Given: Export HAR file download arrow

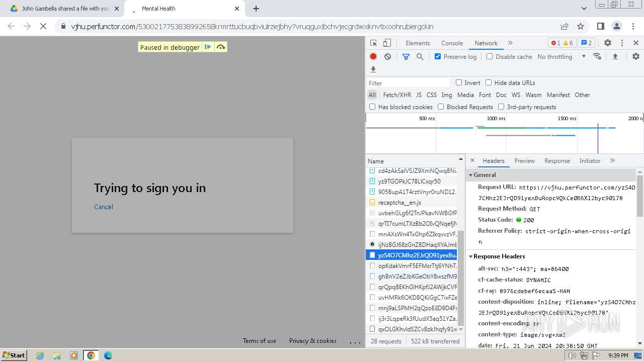Looking at the screenshot, I should 373,69.
